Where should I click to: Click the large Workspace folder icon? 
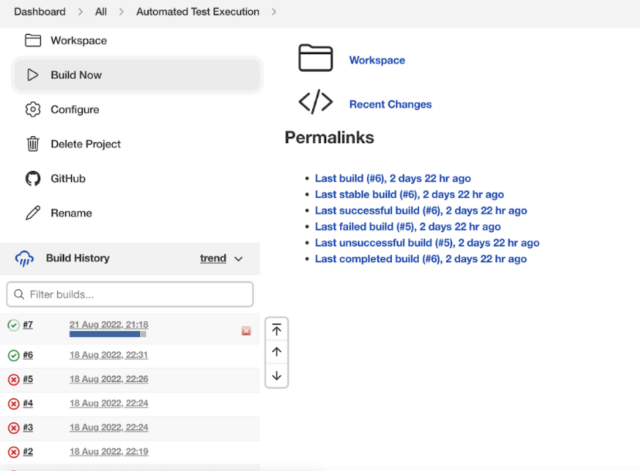pyautogui.click(x=315, y=59)
